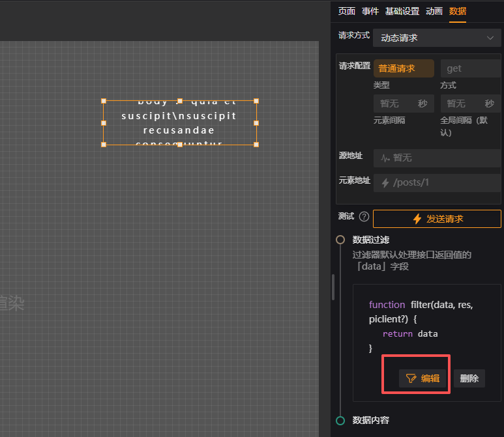Image resolution: width=504 pixels, height=437 pixels.
Task: Switch to the 事件 tab
Action: point(370,11)
